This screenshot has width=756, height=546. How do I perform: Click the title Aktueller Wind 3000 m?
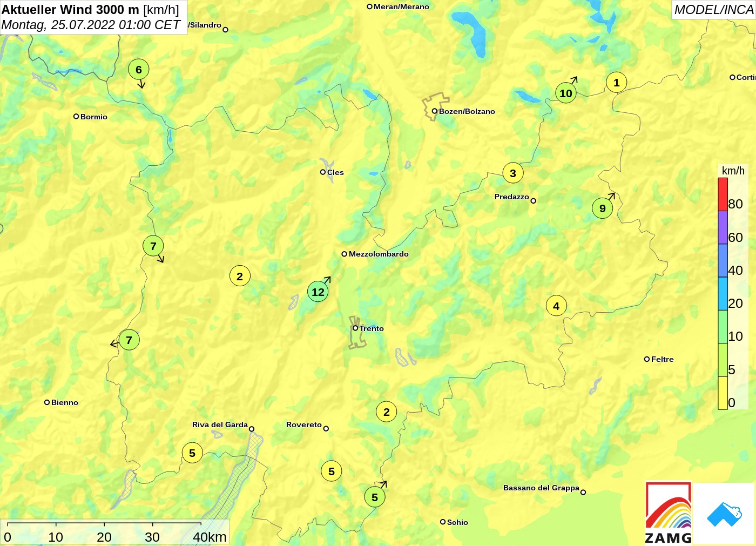pos(70,9)
